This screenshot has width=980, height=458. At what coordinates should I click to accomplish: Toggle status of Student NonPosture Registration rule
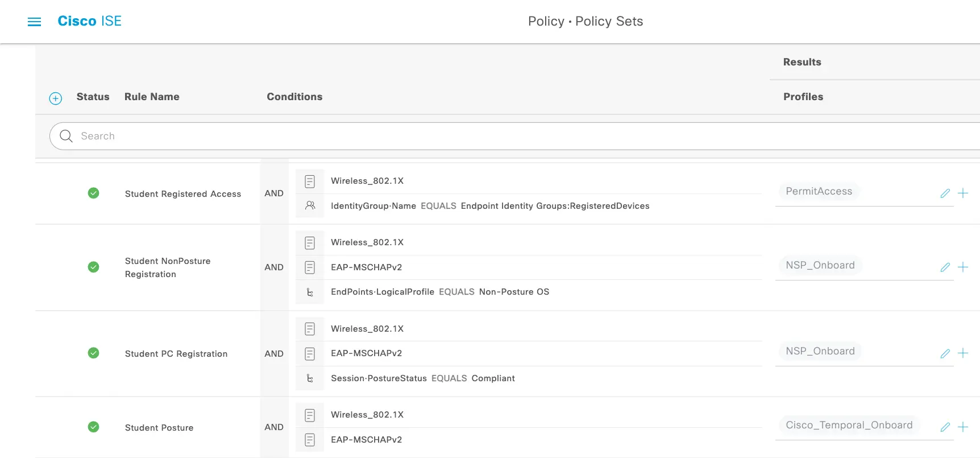coord(94,267)
